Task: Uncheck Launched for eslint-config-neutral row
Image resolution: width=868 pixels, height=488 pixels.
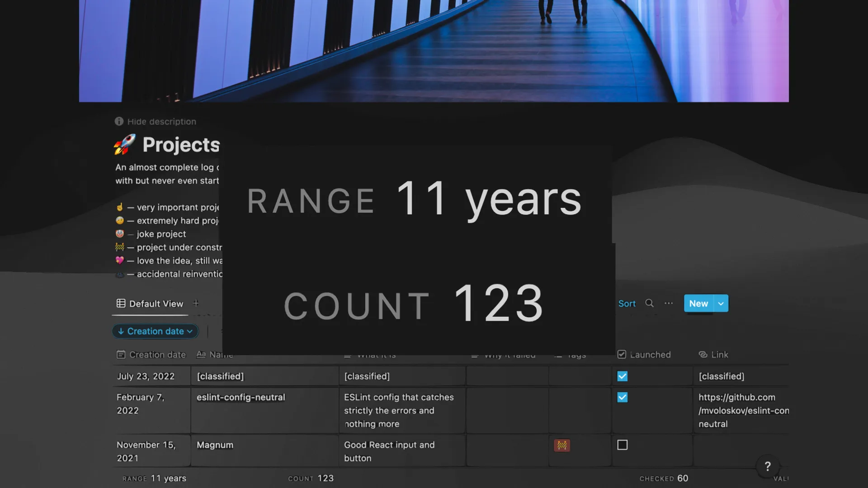Action: 623,397
